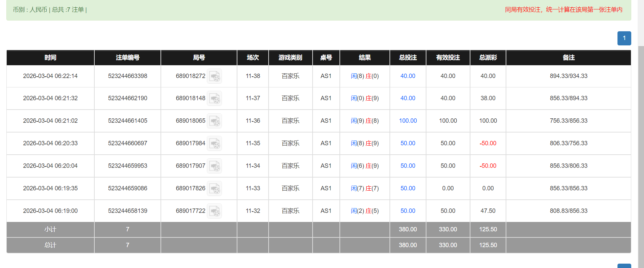Image resolution: width=644 pixels, height=268 pixels.
Task: Click the 结果 column header
Action: click(365, 58)
